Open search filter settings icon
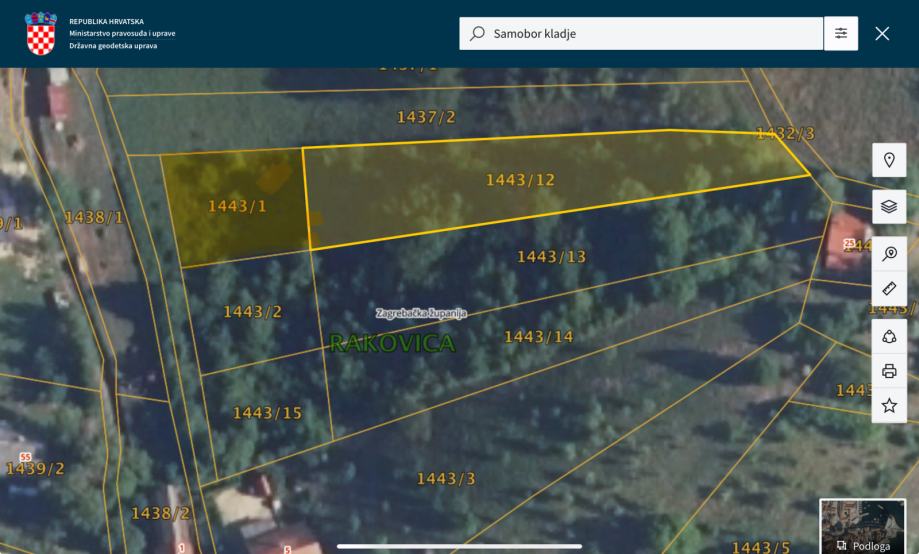The image size is (919, 554). 841,33
